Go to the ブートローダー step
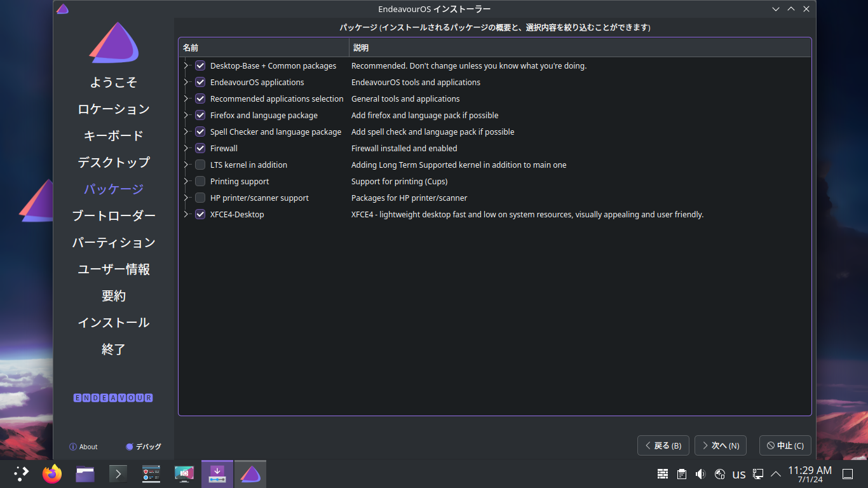 point(114,216)
